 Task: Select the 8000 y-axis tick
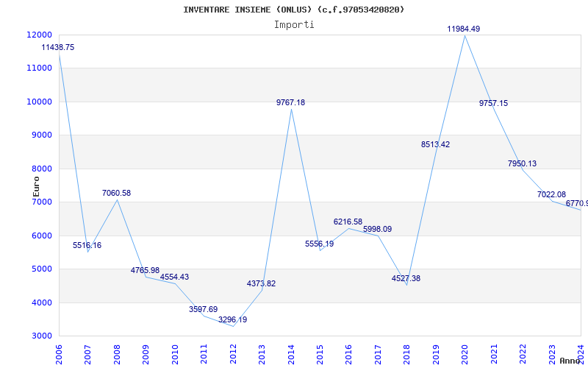(x=42, y=169)
